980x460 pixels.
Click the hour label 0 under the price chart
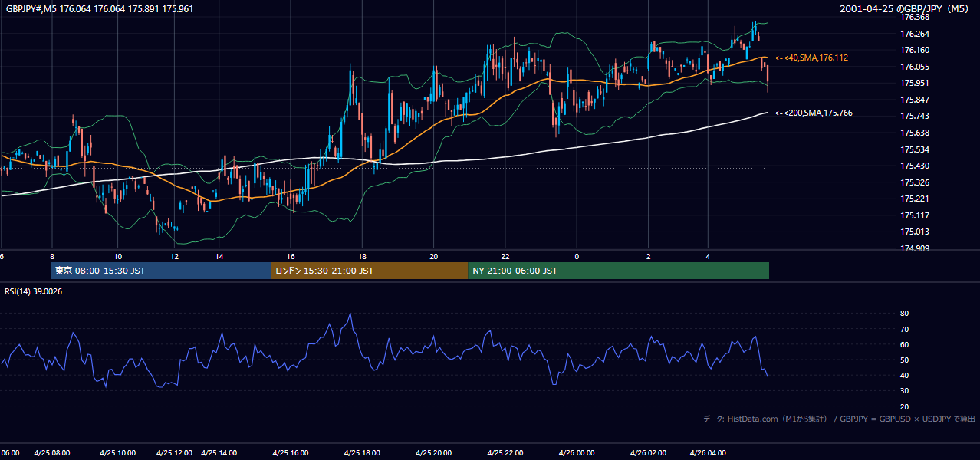point(577,257)
